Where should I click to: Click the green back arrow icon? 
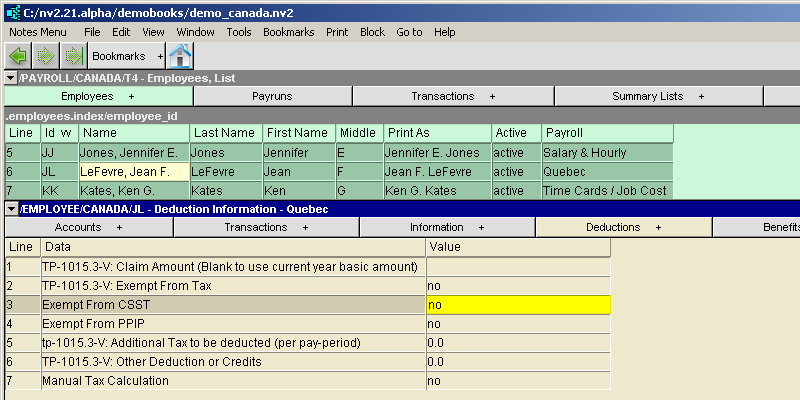pyautogui.click(x=18, y=56)
